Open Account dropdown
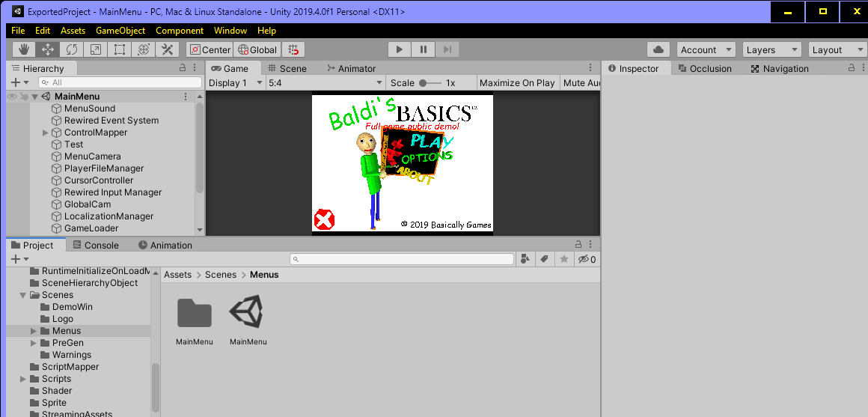 pyautogui.click(x=706, y=49)
